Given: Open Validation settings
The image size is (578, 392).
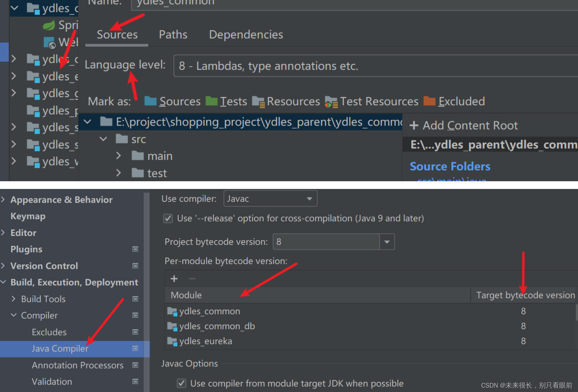Looking at the screenshot, I should click(52, 382).
